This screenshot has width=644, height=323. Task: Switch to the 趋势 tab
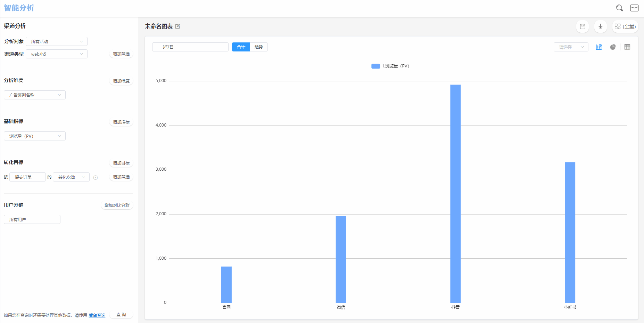[259, 47]
